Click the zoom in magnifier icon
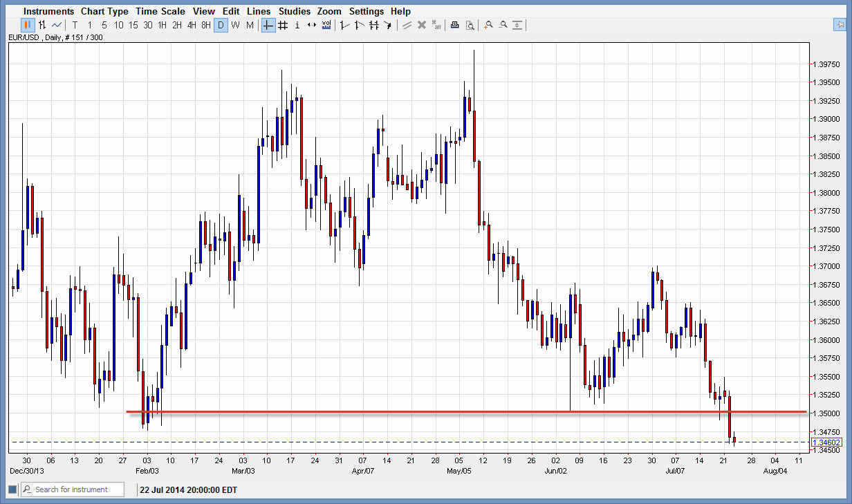Image resolution: width=852 pixels, height=504 pixels. [x=488, y=26]
